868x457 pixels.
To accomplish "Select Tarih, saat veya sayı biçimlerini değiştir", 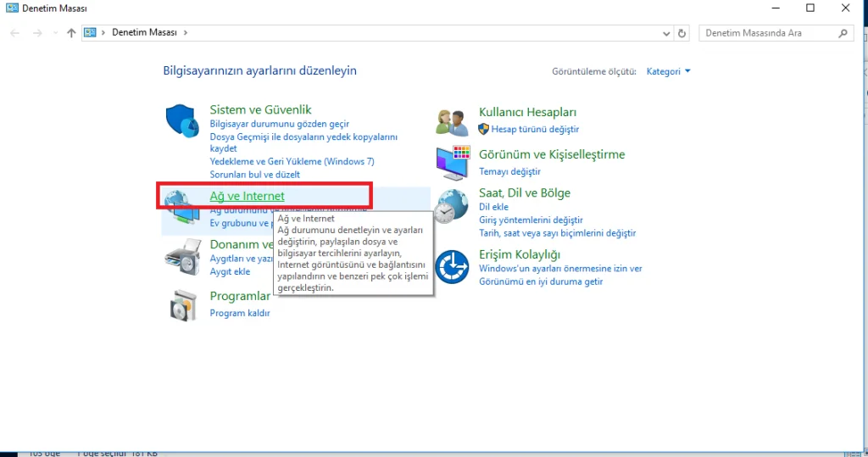I will click(x=557, y=232).
